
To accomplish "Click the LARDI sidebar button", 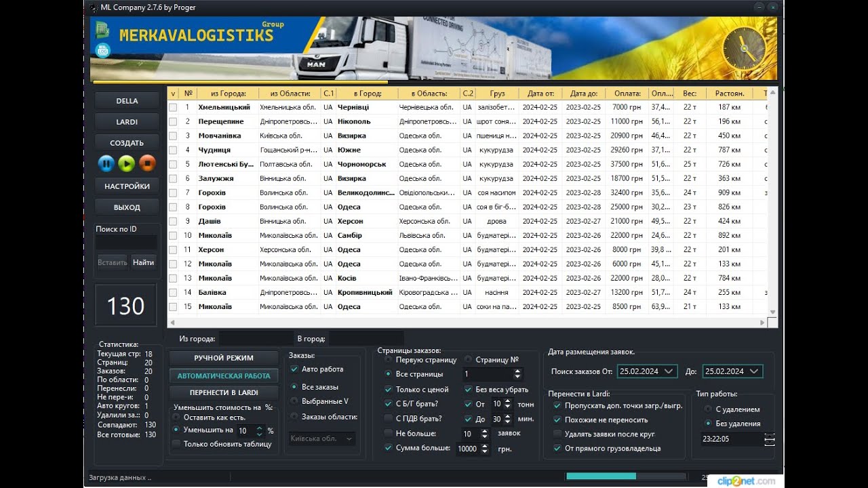I will [x=127, y=122].
